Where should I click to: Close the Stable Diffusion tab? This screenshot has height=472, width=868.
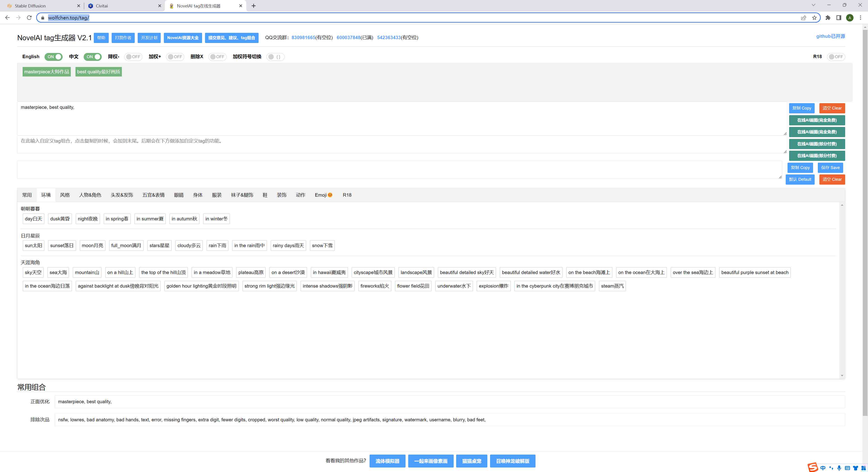coord(78,6)
